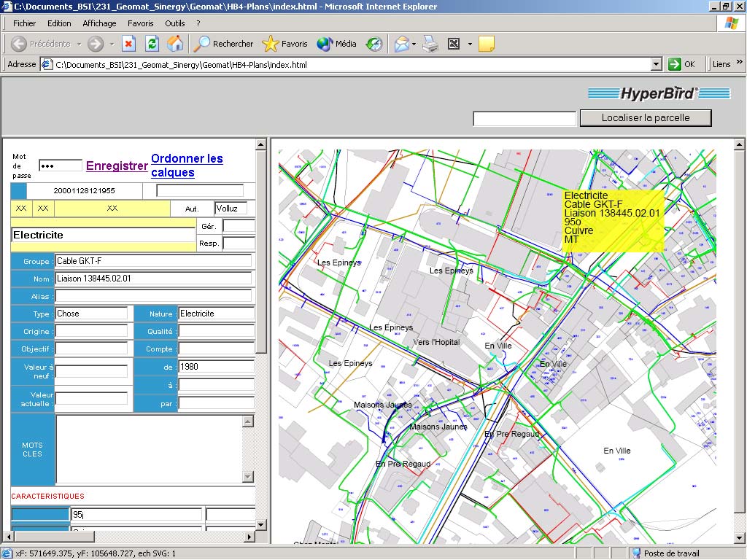The height and width of the screenshot is (560, 747).
Task: Click the OK go arrow button
Action: 682,64
